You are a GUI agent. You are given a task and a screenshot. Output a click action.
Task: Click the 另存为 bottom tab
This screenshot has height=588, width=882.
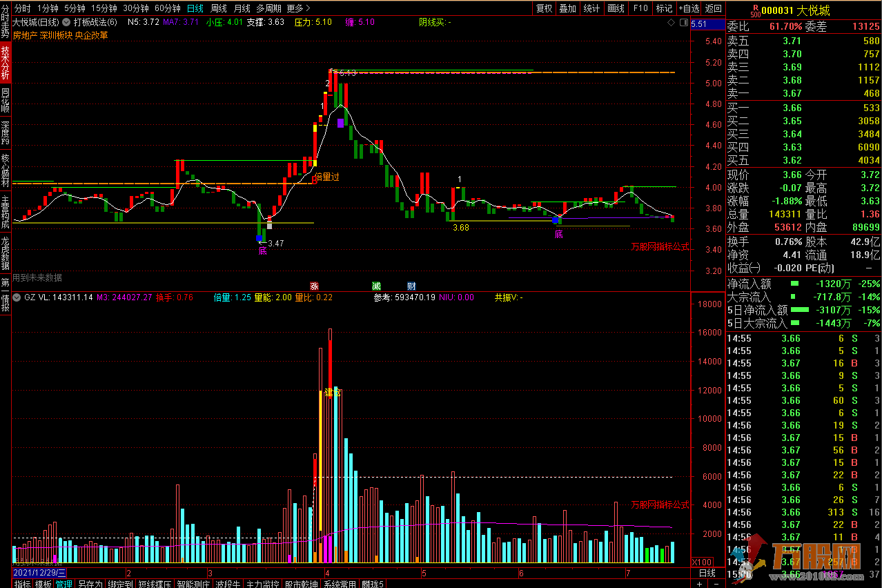click(90, 584)
